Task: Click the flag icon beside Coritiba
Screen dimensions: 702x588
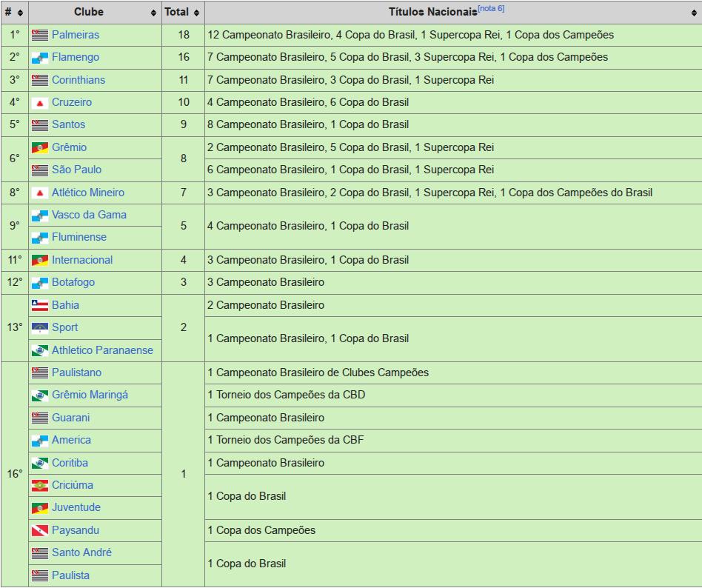Action: [40, 464]
